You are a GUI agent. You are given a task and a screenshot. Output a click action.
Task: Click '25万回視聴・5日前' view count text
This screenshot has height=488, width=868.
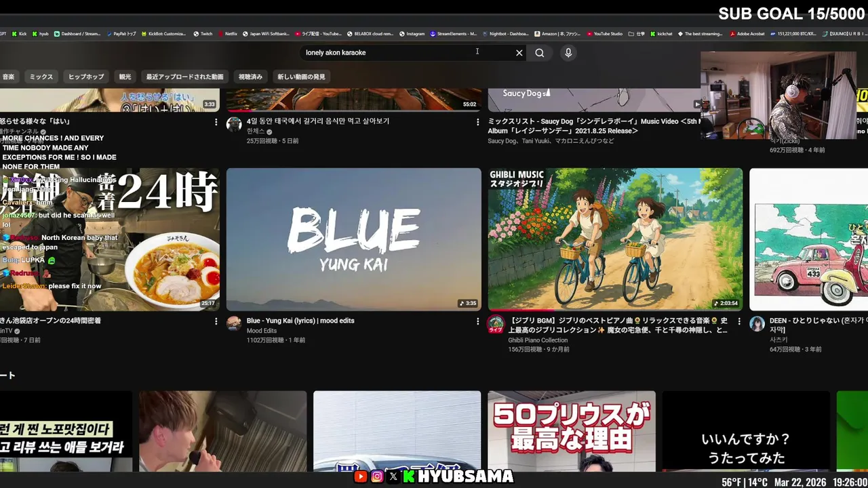click(x=273, y=141)
